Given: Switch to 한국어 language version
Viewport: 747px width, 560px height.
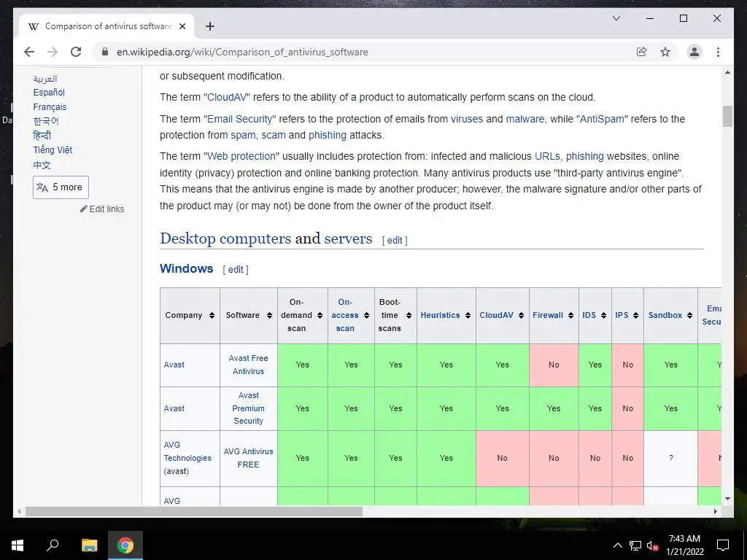Looking at the screenshot, I should click(x=46, y=121).
